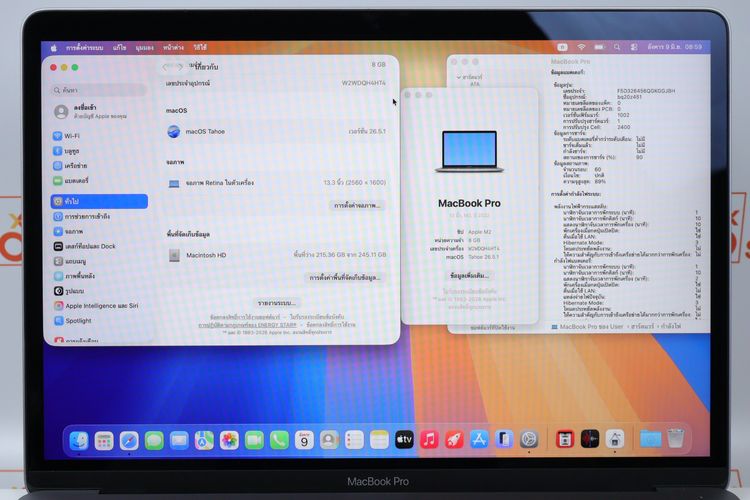Click the date and time in menu bar

(x=675, y=47)
